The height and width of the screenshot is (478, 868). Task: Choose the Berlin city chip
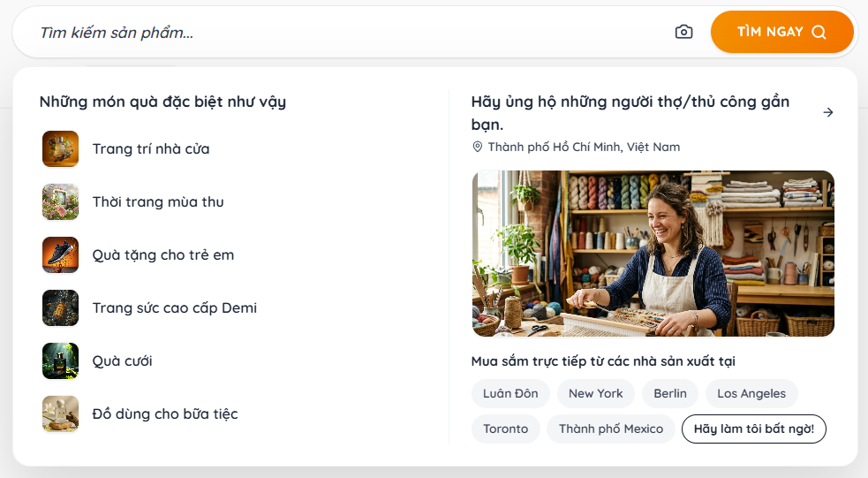tap(670, 393)
